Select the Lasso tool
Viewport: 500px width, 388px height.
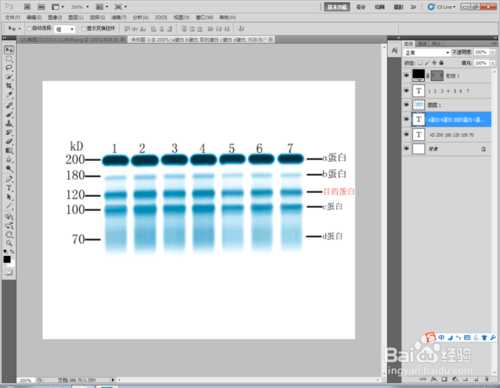9,68
